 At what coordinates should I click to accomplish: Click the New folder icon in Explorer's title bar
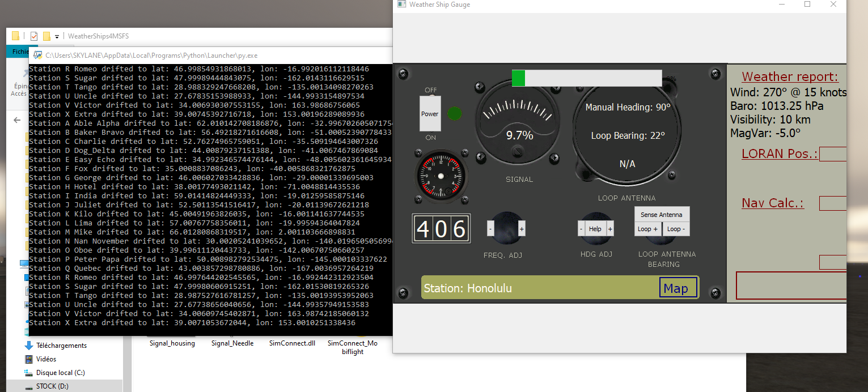coord(46,36)
